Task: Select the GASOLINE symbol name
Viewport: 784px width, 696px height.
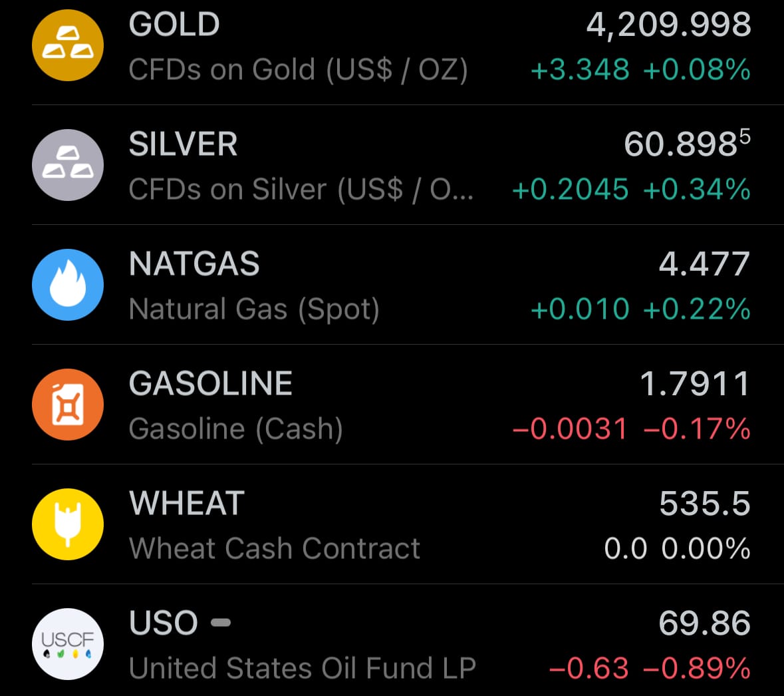Action: pyautogui.click(x=211, y=384)
